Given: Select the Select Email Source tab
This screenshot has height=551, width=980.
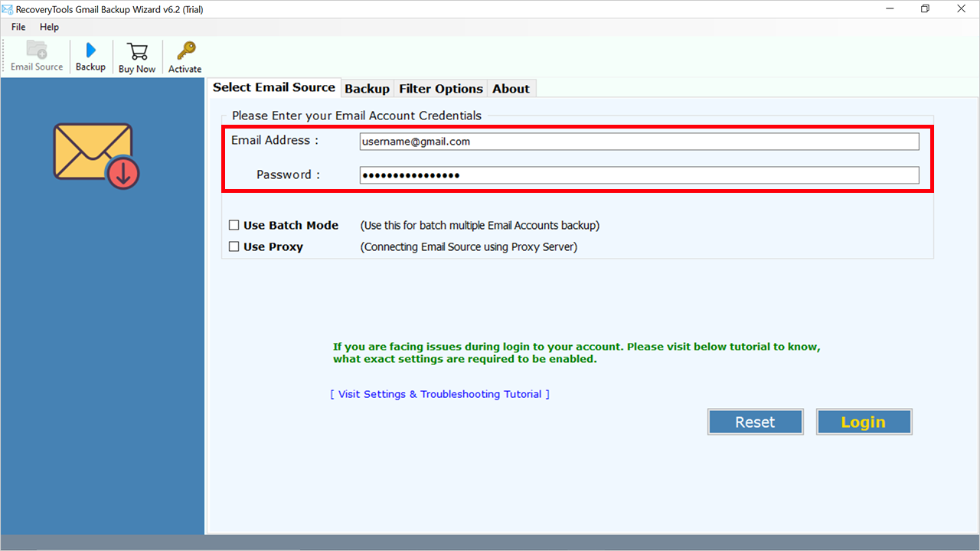Looking at the screenshot, I should [274, 87].
